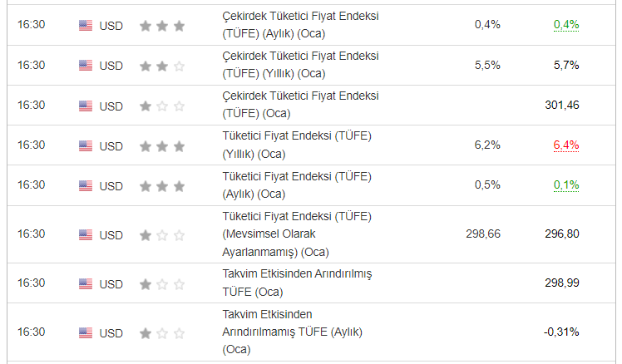
Task: Click two-star importance in Çekirdek TÜFE (Yıllık) row
Action: tap(162, 65)
